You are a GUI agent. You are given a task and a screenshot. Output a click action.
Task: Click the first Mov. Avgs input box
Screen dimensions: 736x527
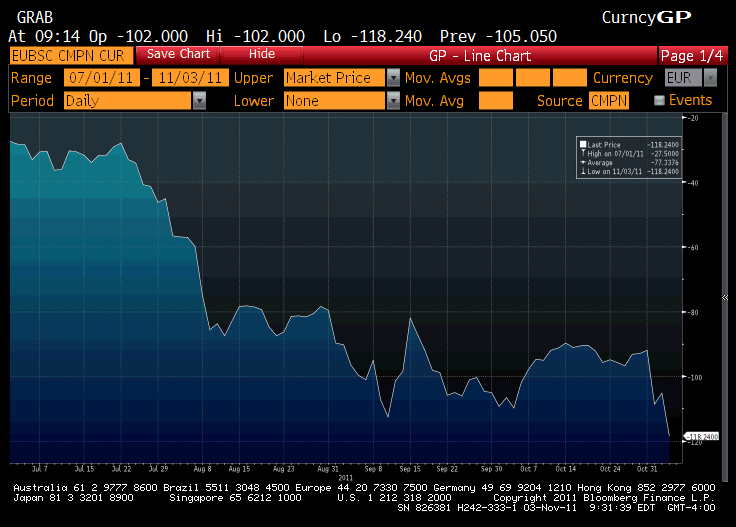pos(496,77)
